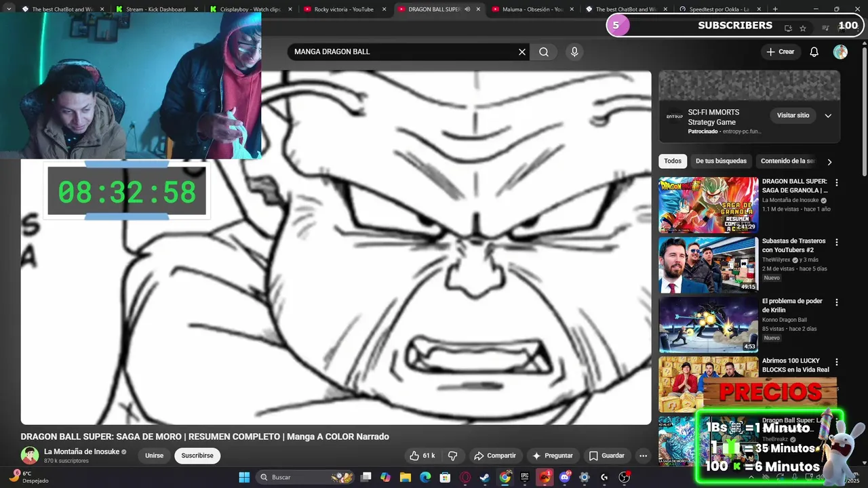Select the De tus búsquedas chip
868x488 pixels.
(x=721, y=161)
